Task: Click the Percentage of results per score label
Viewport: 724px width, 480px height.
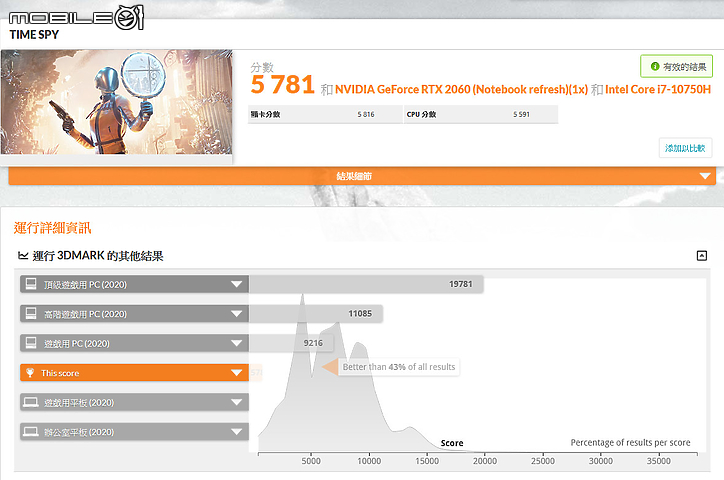Action: tap(630, 443)
